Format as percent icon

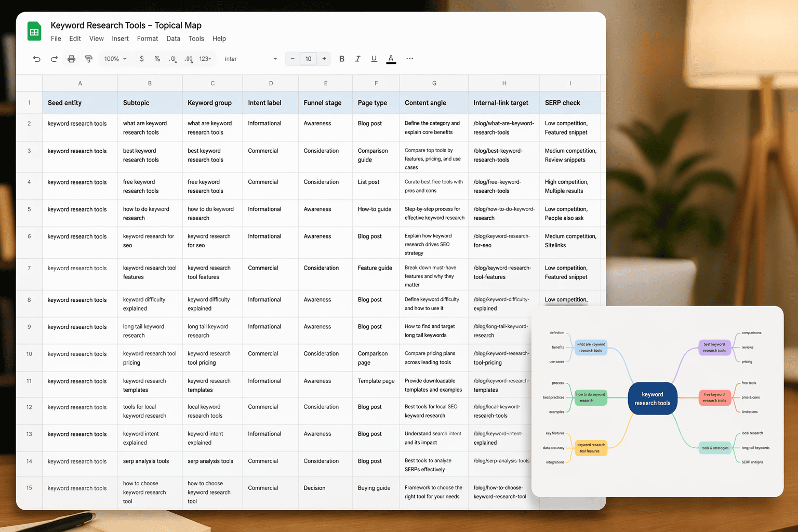[x=157, y=59]
